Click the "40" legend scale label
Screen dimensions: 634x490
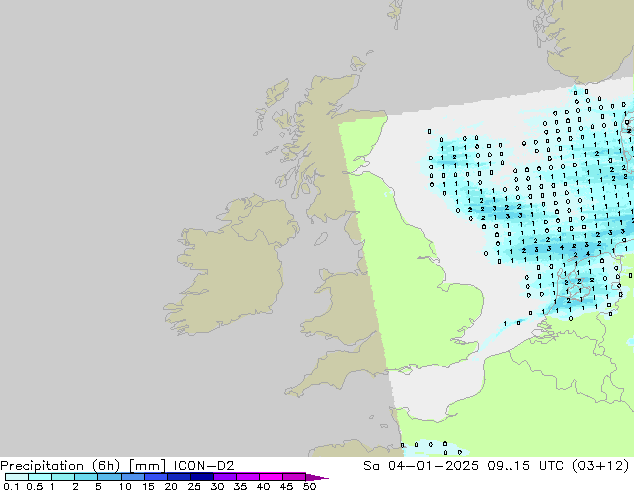coord(263,486)
